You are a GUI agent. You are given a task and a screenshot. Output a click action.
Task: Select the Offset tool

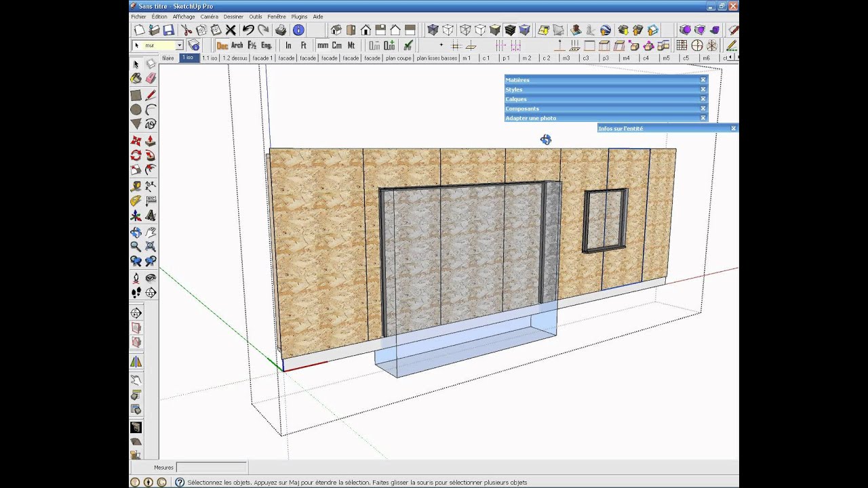pos(151,169)
